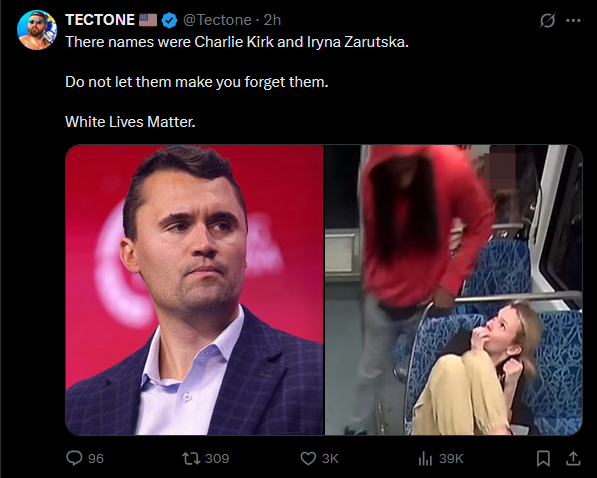Click the repost arrows icon
The width and height of the screenshot is (597, 478).
(190, 458)
